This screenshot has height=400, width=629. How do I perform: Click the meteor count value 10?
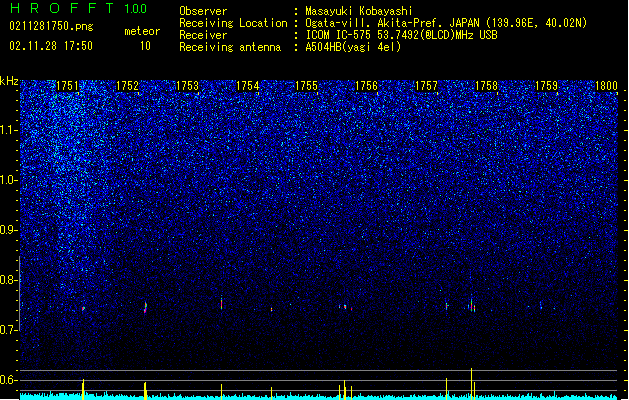click(145, 46)
